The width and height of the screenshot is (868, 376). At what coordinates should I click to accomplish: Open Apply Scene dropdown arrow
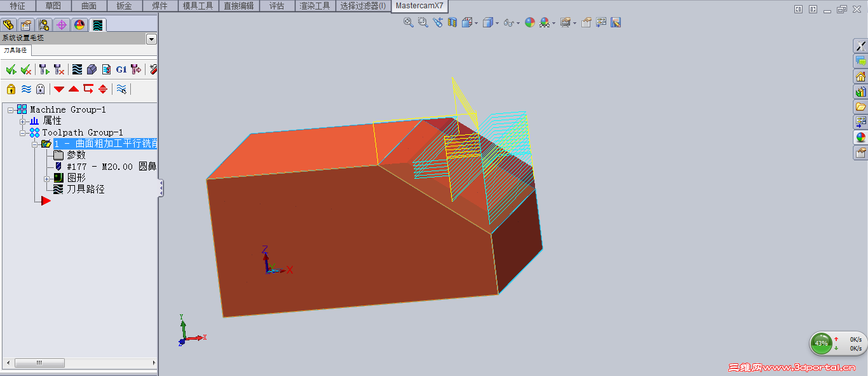(x=553, y=23)
